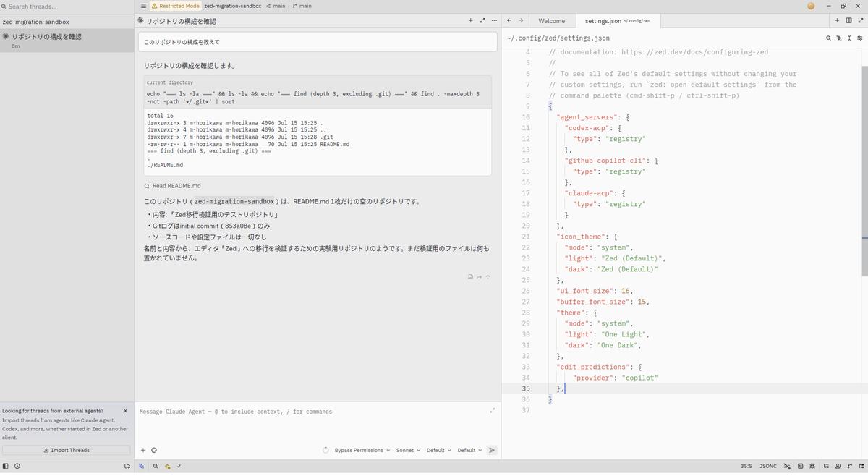868x476 pixels.
Task: Toggle the terminal panel icon in the status bar
Action: click(801, 467)
